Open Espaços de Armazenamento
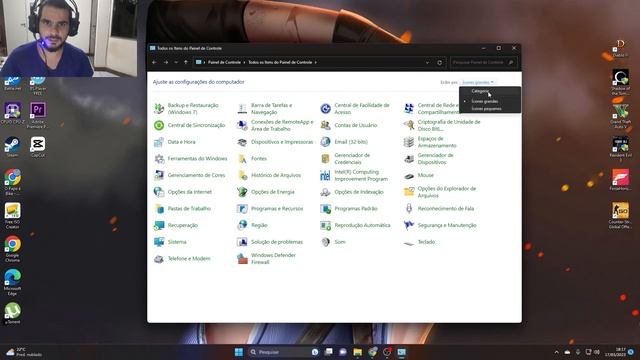This screenshot has height=360, width=640. pyautogui.click(x=430, y=142)
